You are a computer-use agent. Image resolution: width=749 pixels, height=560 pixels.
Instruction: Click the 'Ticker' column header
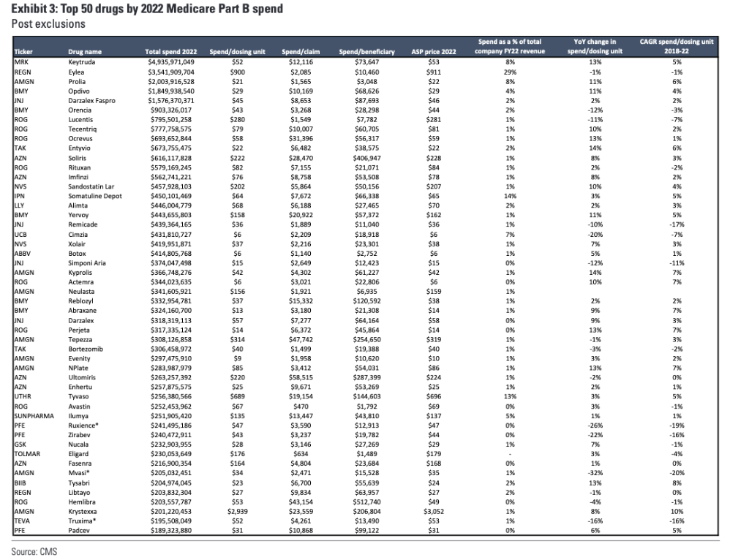pos(23,52)
